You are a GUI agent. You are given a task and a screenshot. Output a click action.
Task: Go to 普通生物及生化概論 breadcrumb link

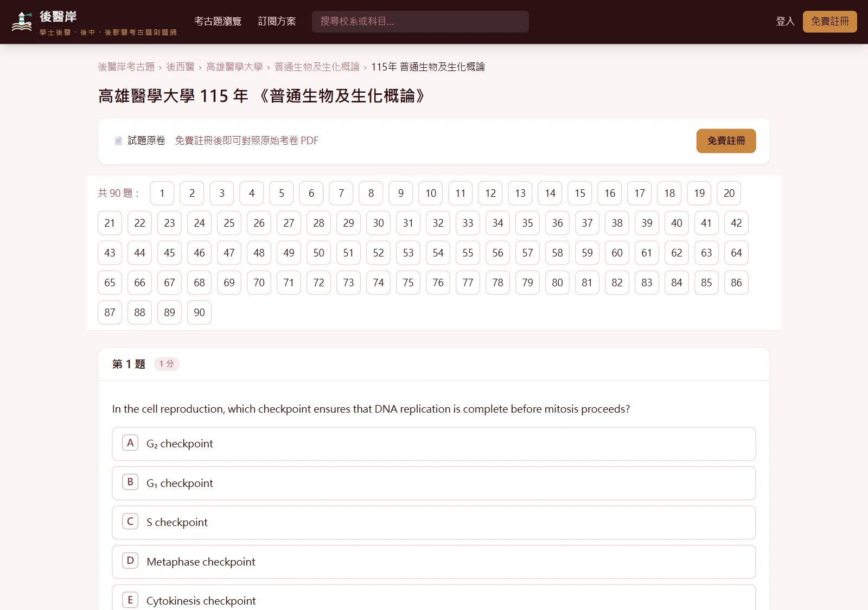pyautogui.click(x=317, y=67)
